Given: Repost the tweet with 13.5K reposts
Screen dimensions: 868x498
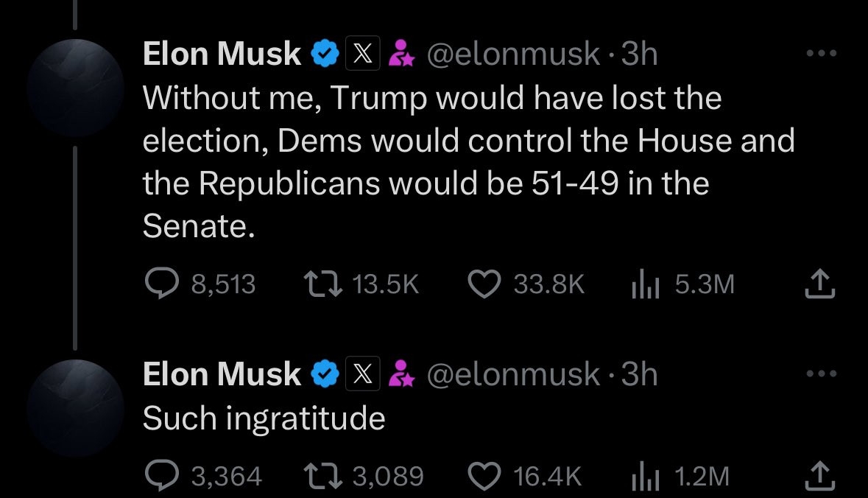Looking at the screenshot, I should (322, 285).
